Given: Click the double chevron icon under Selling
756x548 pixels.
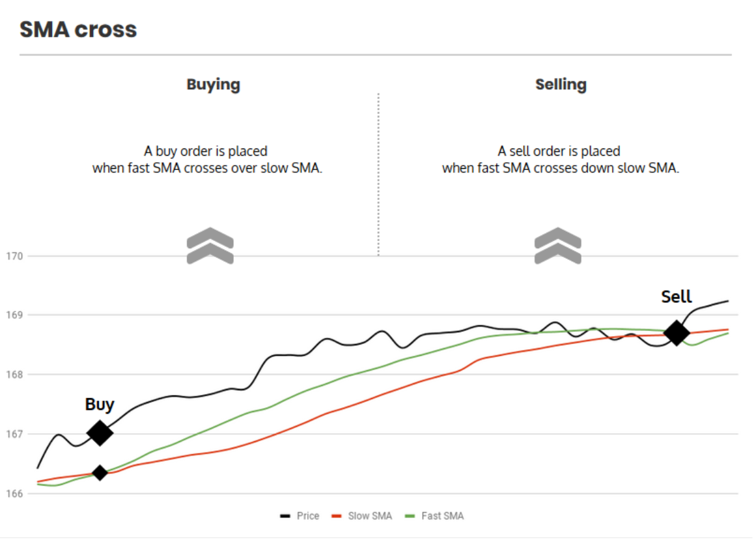Looking at the screenshot, I should click(557, 246).
